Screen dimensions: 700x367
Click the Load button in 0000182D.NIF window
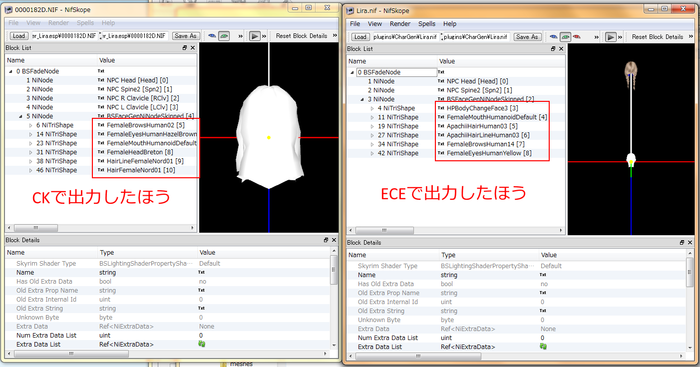point(19,36)
